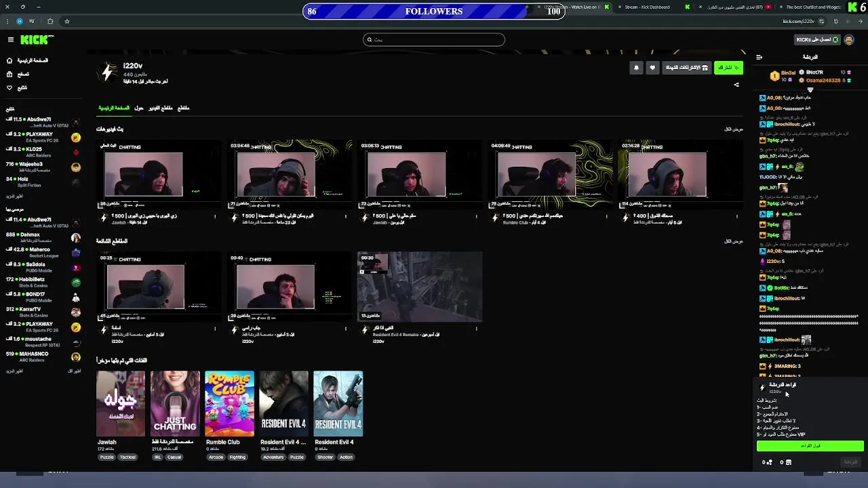
Task: Click the Arcade tag under Rumble Club
Action: [x=216, y=457]
